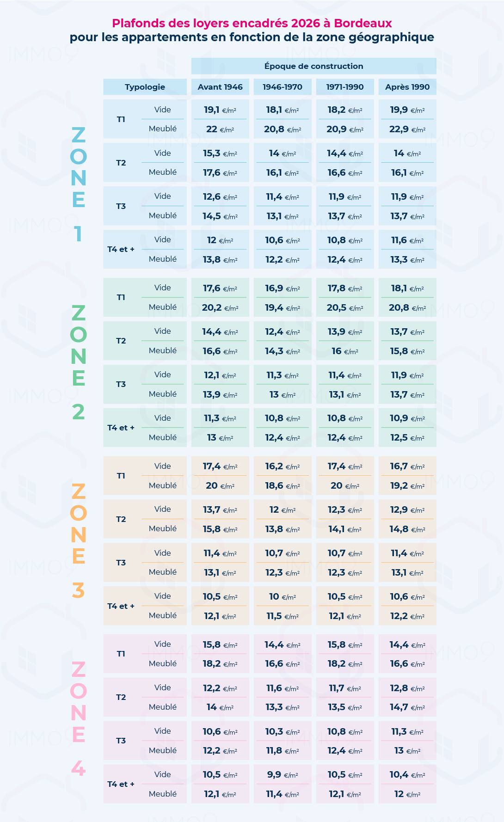Click the 'Typologie' column header
Screen dimensions: 504x822
coord(145,87)
